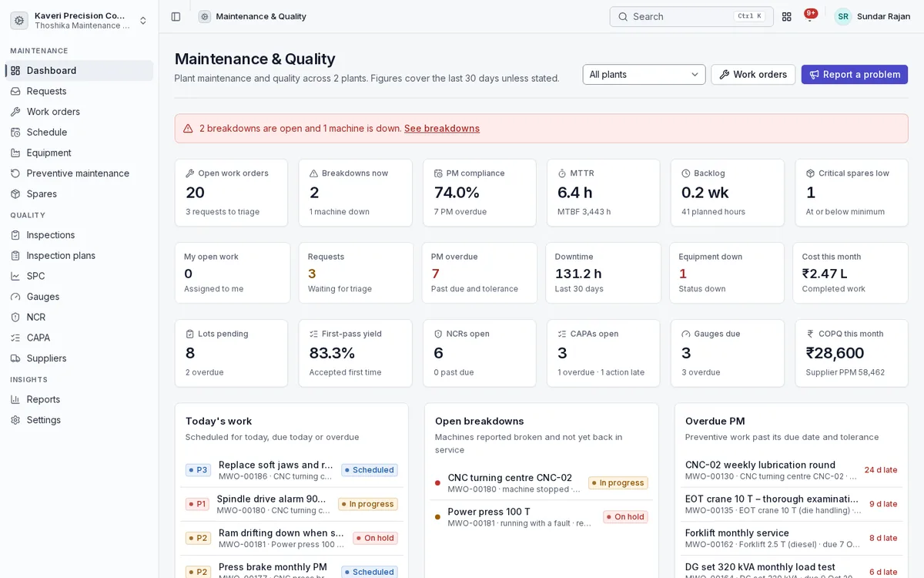The image size is (924, 578).
Task: Click the COPQ rupee icon
Action: coord(810,334)
